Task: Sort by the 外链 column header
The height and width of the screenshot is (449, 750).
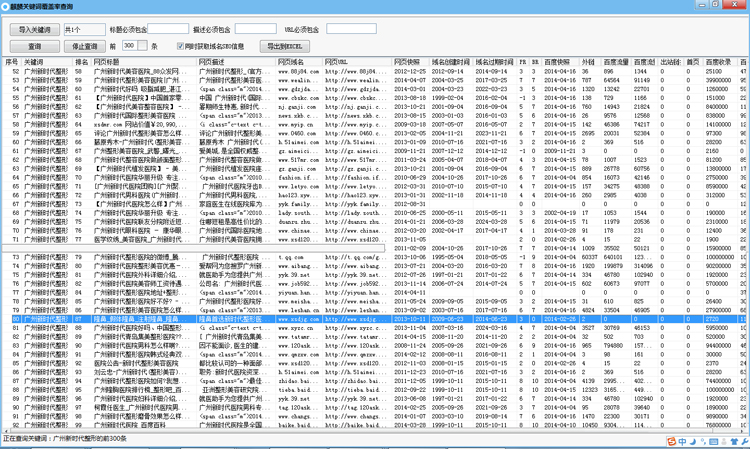Action: (590, 62)
